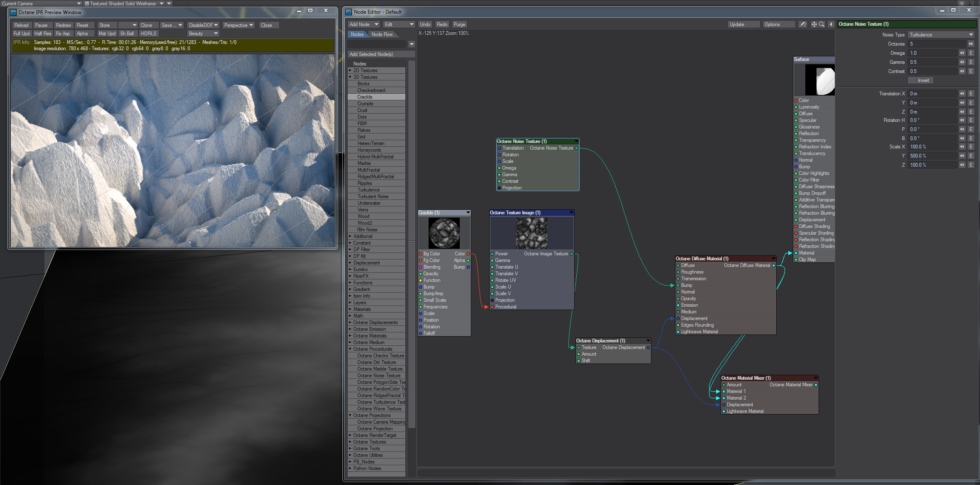Click the Texture input connector on Octane Displacement
Viewport: 980px width, 485px height.
578,347
